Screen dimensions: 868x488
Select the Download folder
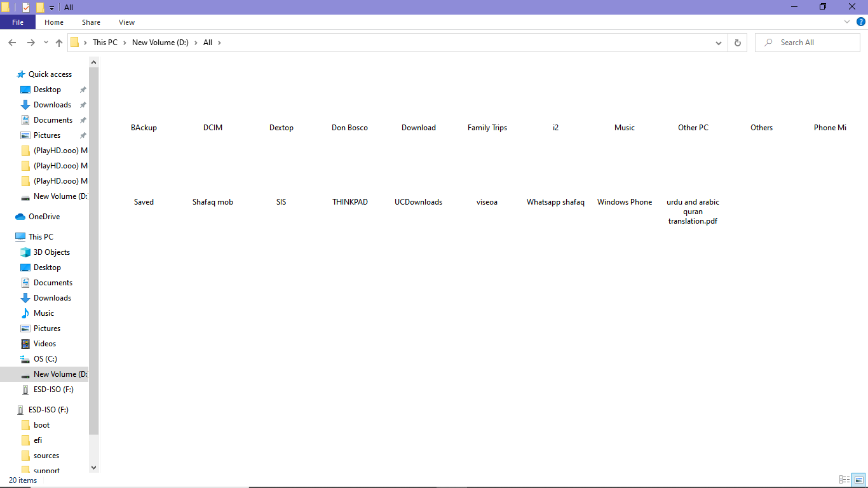click(x=419, y=128)
